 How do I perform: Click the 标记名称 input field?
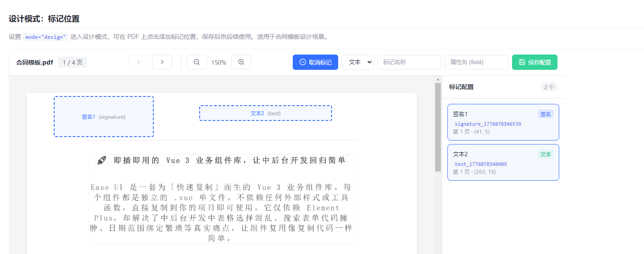pyautogui.click(x=409, y=62)
